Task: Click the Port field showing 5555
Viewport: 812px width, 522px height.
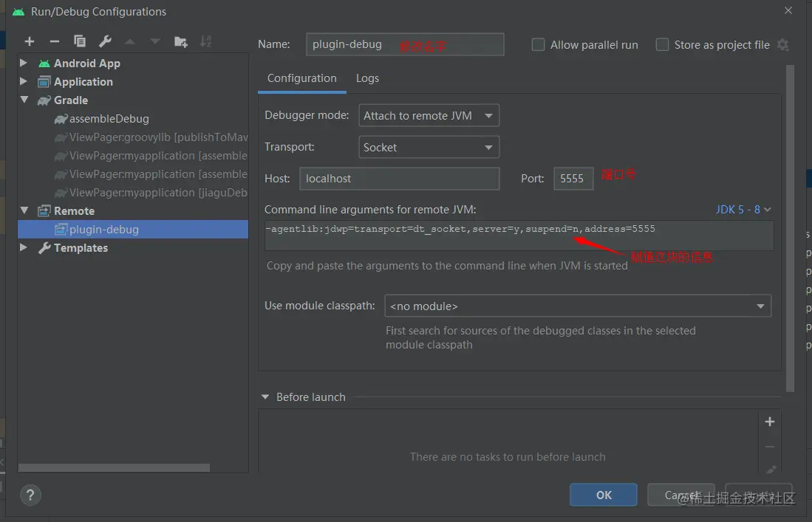Action: click(573, 179)
